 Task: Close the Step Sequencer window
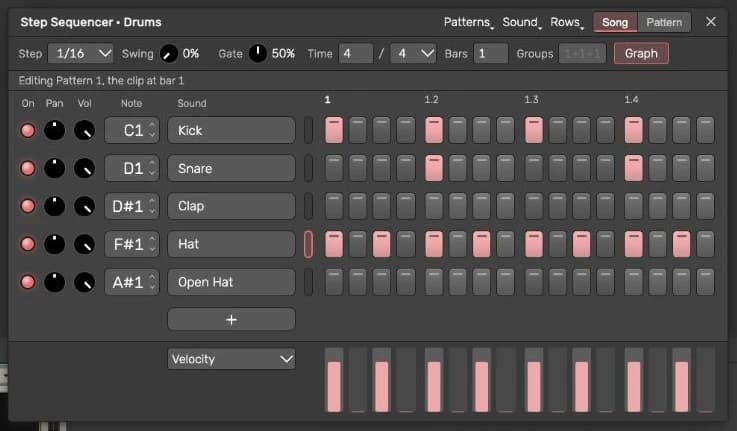711,22
